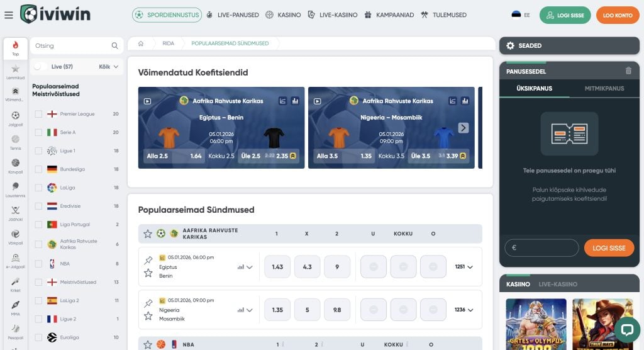The height and width of the screenshot is (350, 644).
Task: Tick the Bundesliga checkbox
Action: pyautogui.click(x=39, y=169)
